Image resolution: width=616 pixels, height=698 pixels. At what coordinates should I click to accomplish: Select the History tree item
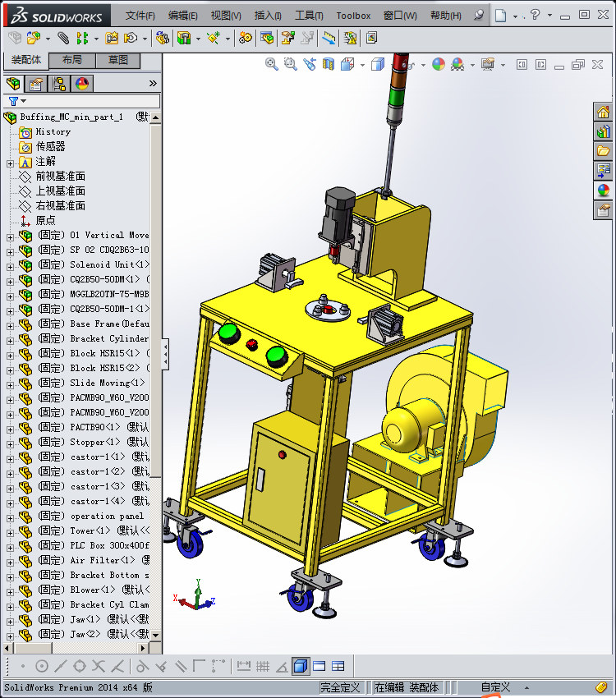[53, 131]
